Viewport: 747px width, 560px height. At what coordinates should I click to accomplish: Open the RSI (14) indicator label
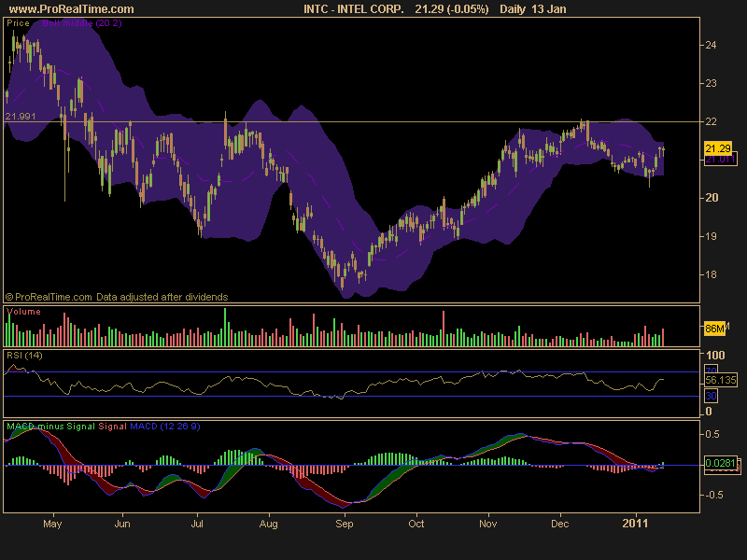(25, 355)
